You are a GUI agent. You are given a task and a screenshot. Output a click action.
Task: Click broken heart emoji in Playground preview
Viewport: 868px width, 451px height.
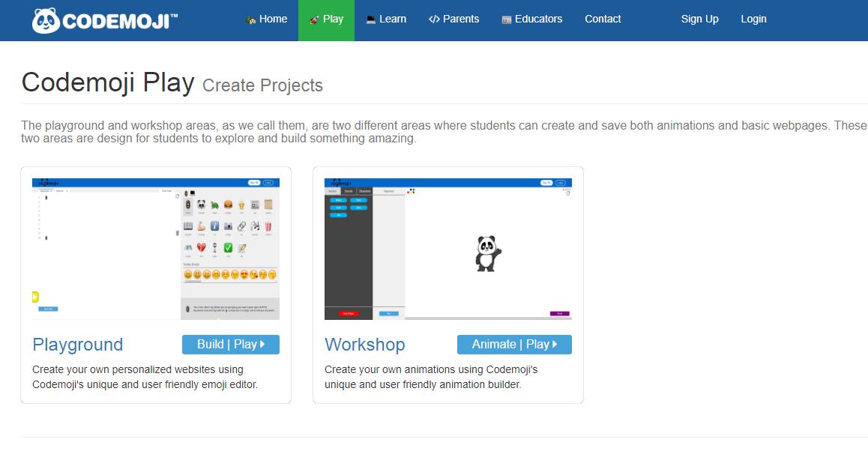point(201,247)
